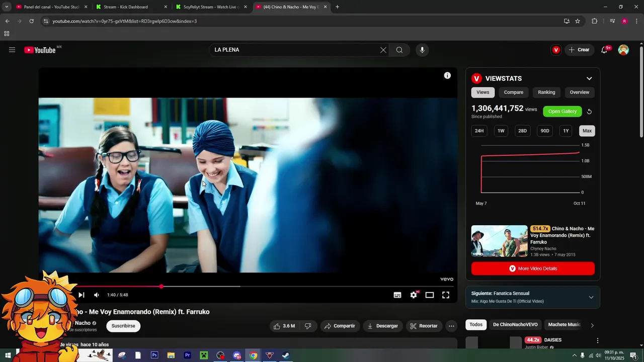The width and height of the screenshot is (644, 362).
Task: Open Premiere Pro from the taskbar
Action: (188, 355)
